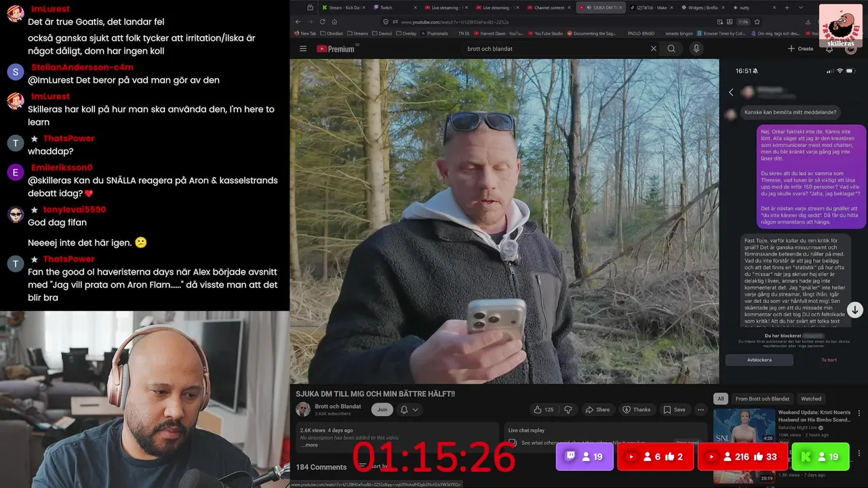868x488 pixels.
Task: Switch to the Stream - Kick Dashboard tab
Action: 344,7
